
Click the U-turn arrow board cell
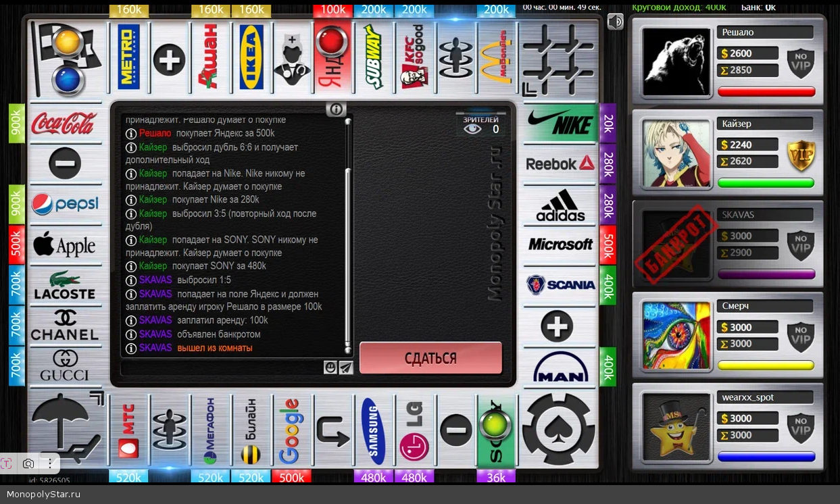click(332, 430)
